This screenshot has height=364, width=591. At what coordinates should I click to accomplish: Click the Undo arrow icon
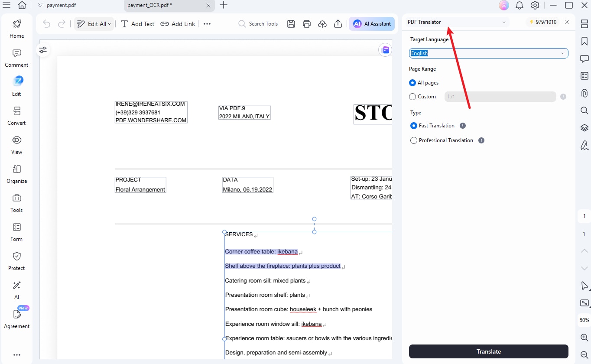click(x=47, y=24)
